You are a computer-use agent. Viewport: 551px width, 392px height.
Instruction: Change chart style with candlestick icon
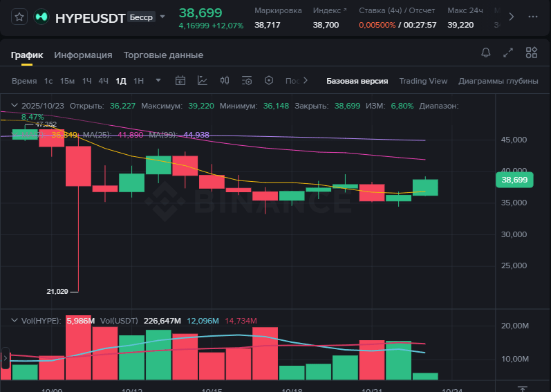[225, 80]
